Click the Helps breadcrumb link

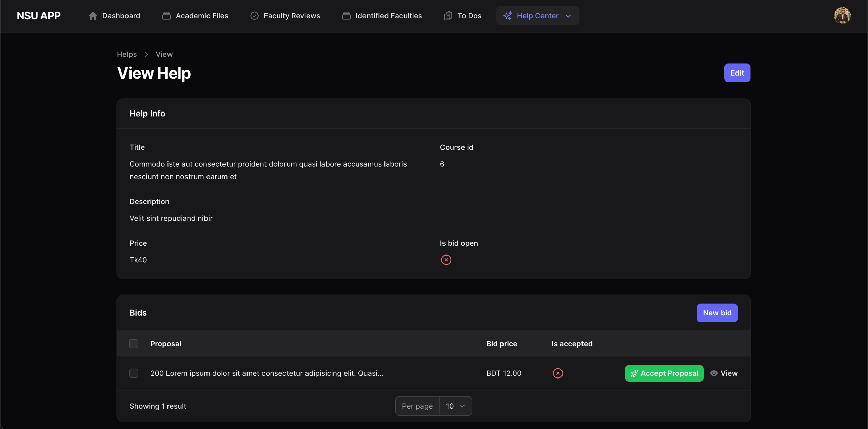tap(127, 54)
